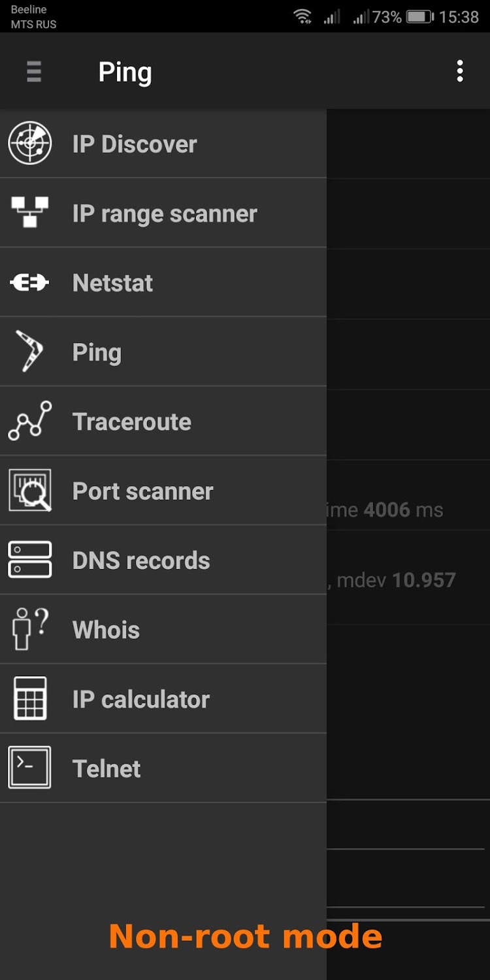Screen dimensions: 490x980
Task: Click the IP calculator icon
Action: (x=30, y=698)
